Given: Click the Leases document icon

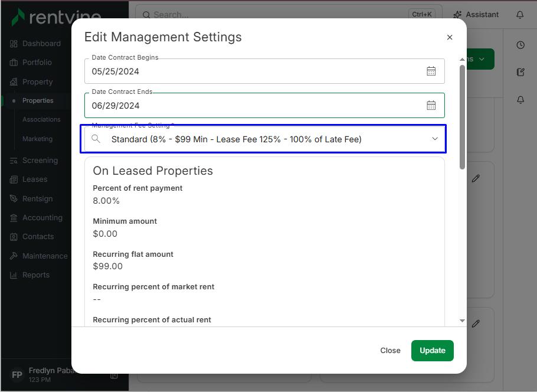Looking at the screenshot, I should coord(14,179).
